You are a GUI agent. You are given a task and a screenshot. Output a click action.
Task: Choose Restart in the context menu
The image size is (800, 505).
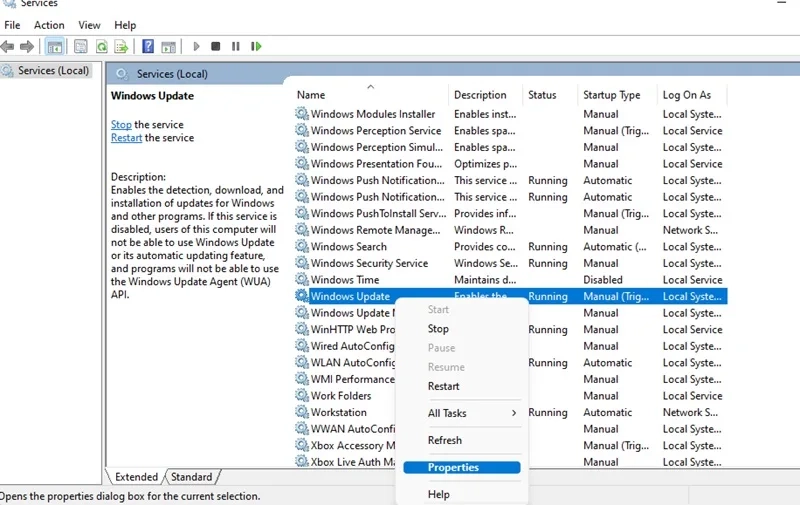(444, 386)
